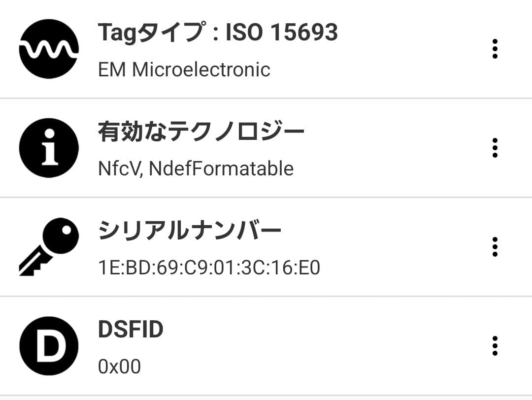The height and width of the screenshot is (400, 532).
Task: Select the DSFID heading
Action: (x=131, y=329)
